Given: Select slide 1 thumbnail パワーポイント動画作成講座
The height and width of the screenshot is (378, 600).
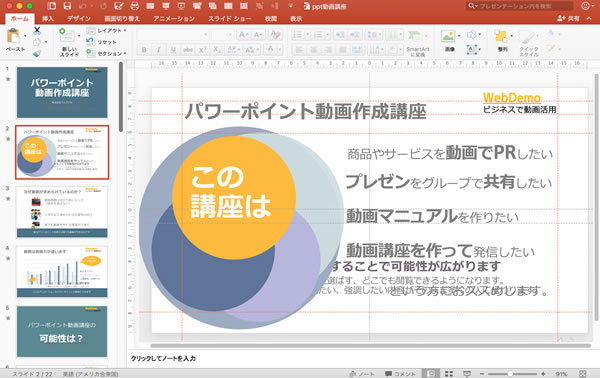Looking at the screenshot, I should pos(62,92).
